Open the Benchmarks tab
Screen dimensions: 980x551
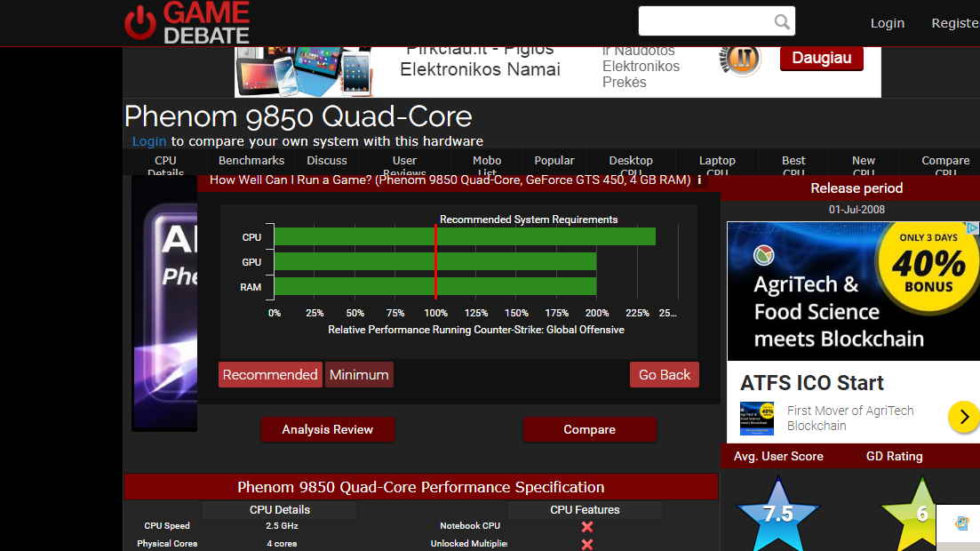(x=251, y=161)
